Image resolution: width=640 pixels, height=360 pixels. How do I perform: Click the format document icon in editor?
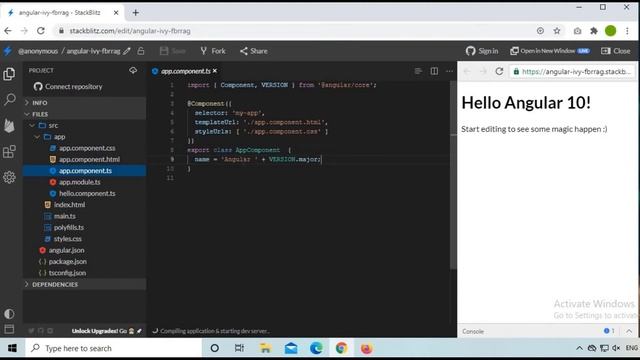coord(418,71)
